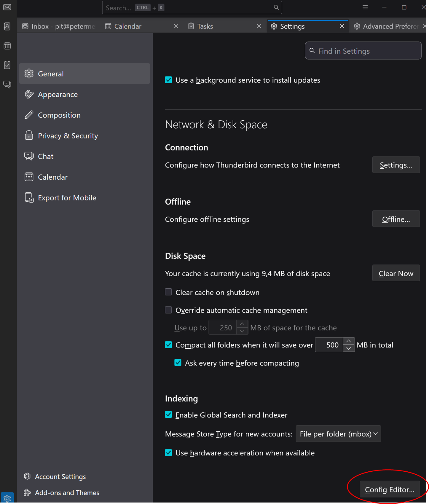
Task: Close the Tasks tab
Action: point(259,26)
